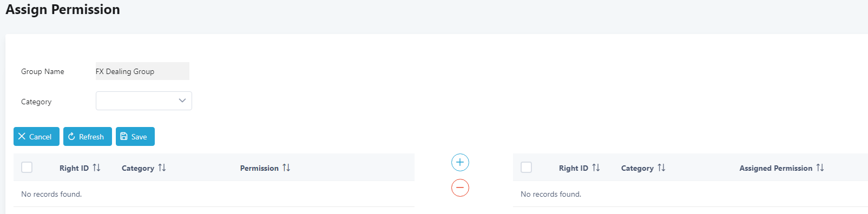
Task: Click the red minus remove-permission icon
Action: tap(460, 188)
